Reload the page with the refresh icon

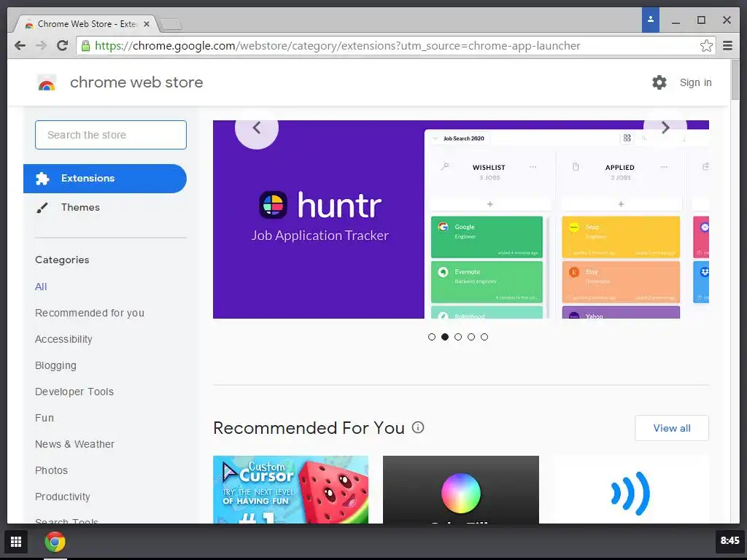[63, 46]
